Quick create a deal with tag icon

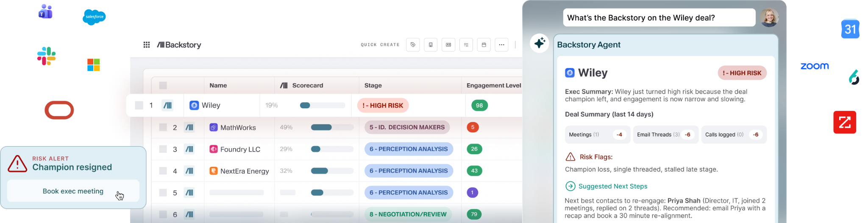(413, 45)
